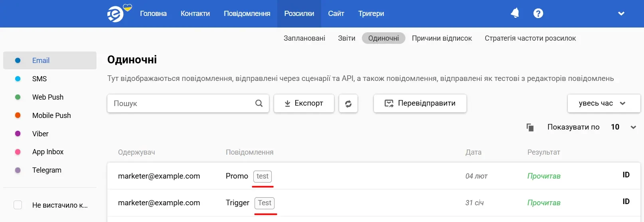Open Головна in top menu

(x=153, y=14)
